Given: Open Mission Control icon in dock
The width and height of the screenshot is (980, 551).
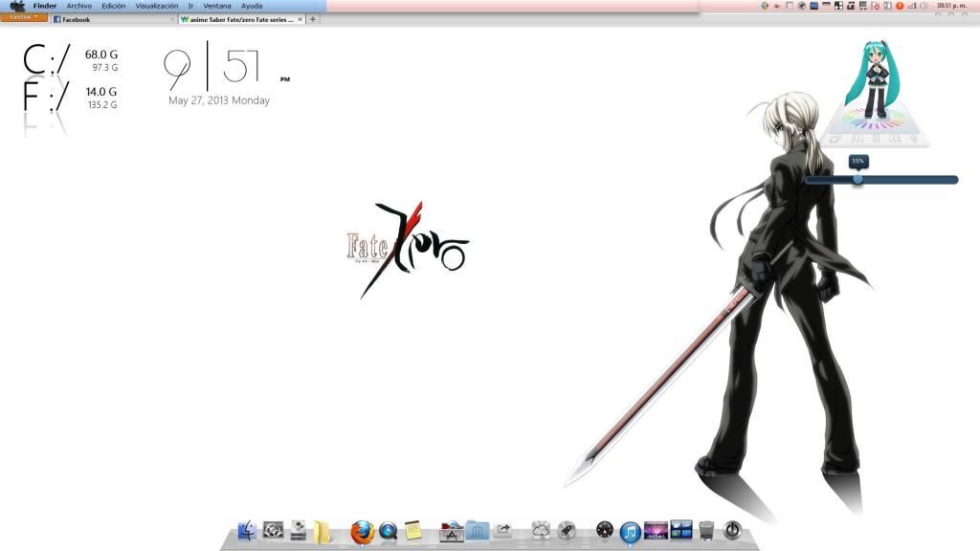Looking at the screenshot, I should point(681,530).
